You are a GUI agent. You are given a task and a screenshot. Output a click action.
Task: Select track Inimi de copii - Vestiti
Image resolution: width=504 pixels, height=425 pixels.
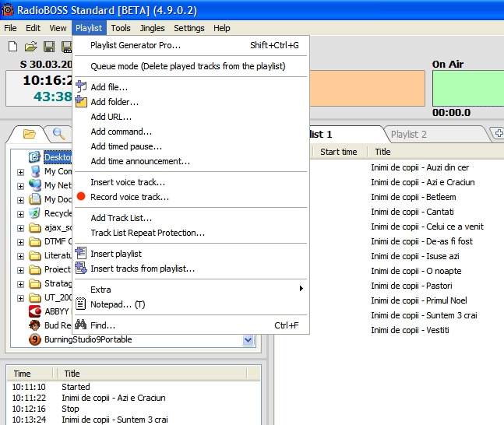tap(410, 330)
